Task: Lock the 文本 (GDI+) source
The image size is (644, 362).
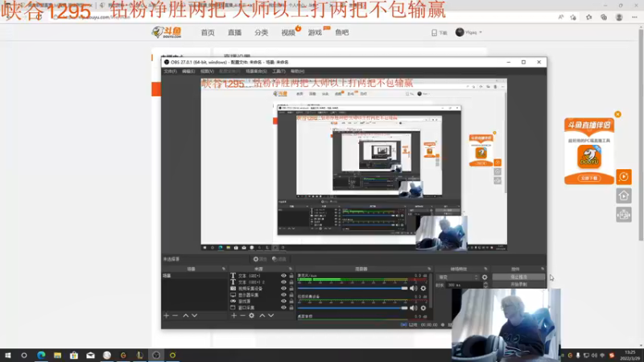Action: click(x=291, y=276)
